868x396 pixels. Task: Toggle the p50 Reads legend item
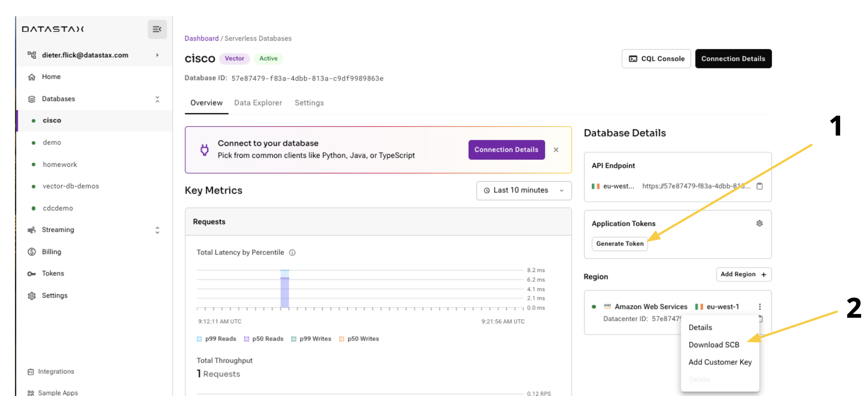click(x=263, y=339)
